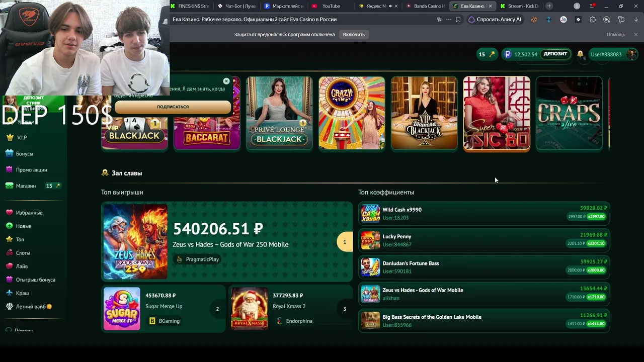This screenshot has height=362, width=644.
Task: Open the Промо акции sidebar icon
Action: [10, 169]
